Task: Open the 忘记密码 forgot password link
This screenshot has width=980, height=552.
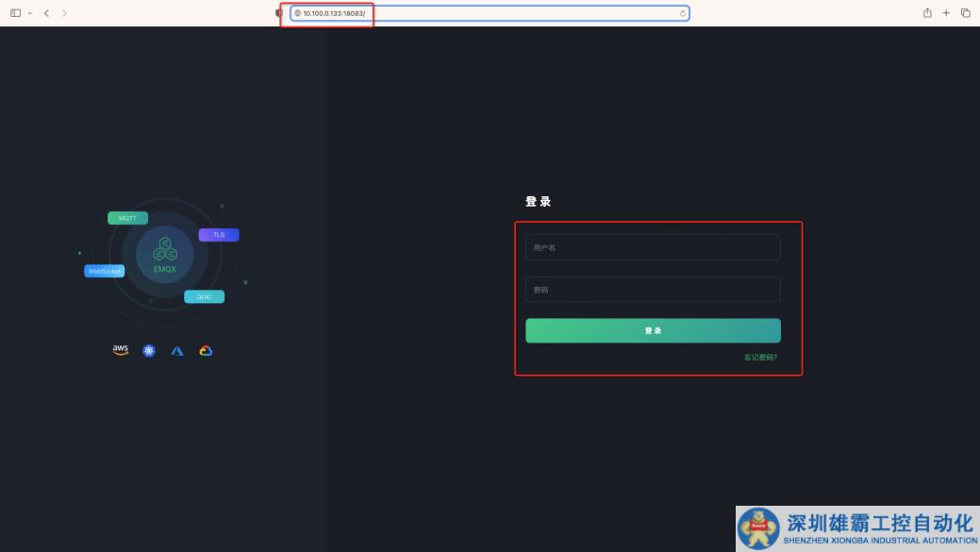Action: pyautogui.click(x=760, y=358)
